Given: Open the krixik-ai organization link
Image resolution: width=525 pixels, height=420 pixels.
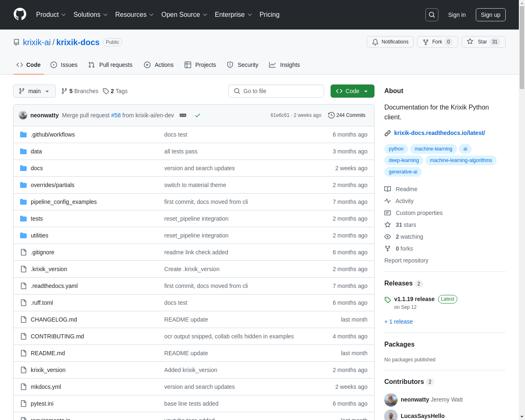Looking at the screenshot, I should 37,42.
